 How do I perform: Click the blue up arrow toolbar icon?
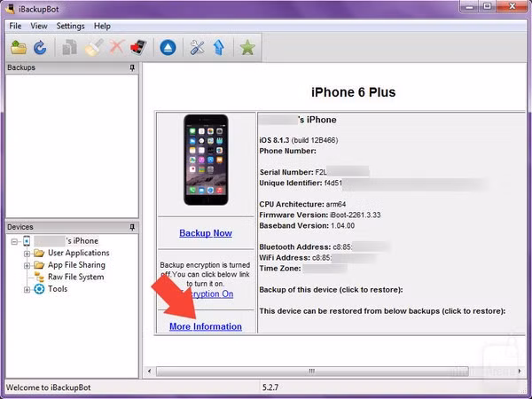pos(218,48)
